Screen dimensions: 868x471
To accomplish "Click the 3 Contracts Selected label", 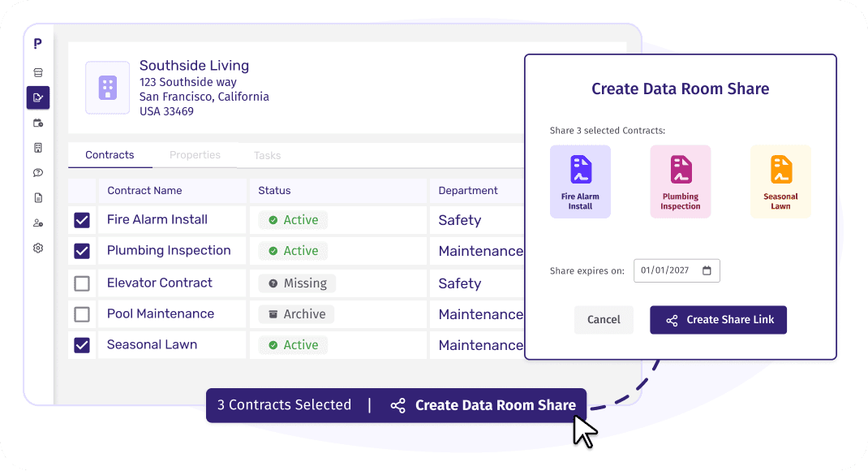I will tap(284, 405).
